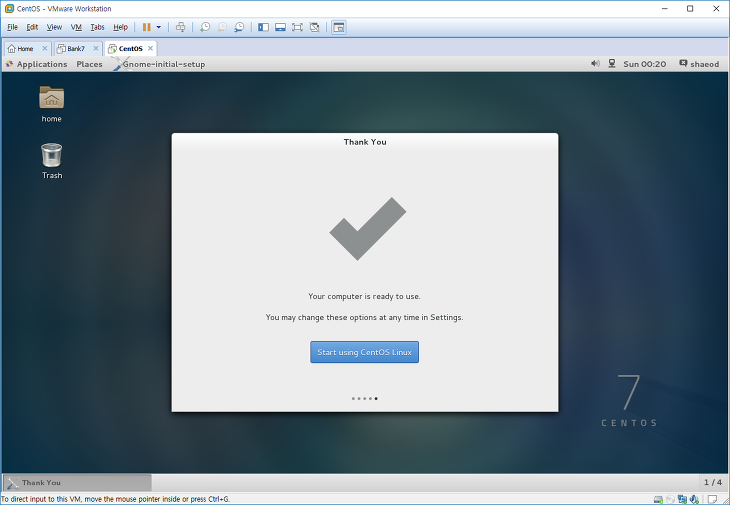Toggle the library sidebar view icon
The width and height of the screenshot is (730, 505).
(x=263, y=27)
